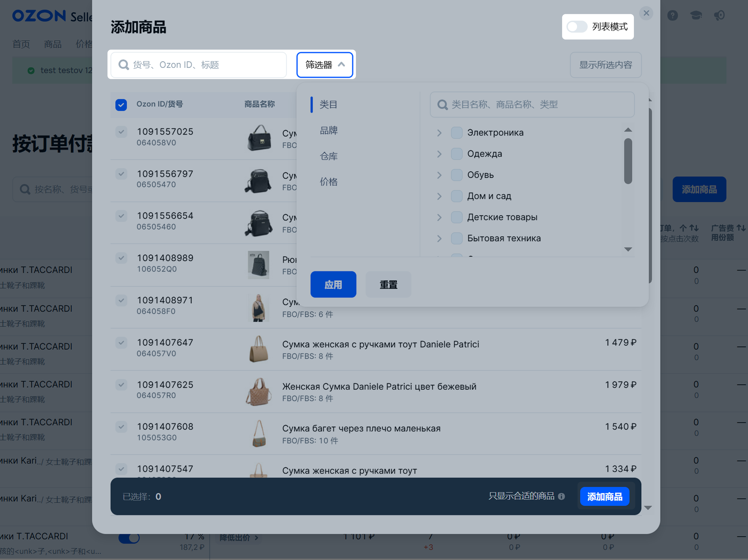Select the 类目 filter tab
Viewport: 748px width, 560px height.
click(328, 104)
